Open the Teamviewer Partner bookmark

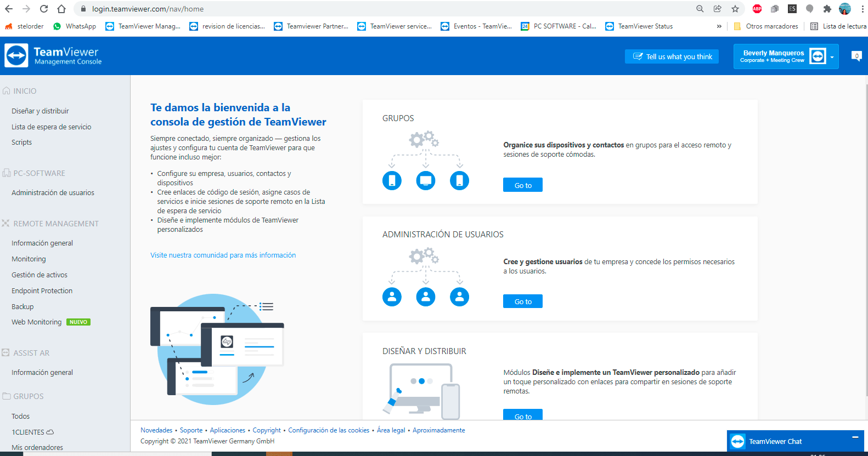311,26
